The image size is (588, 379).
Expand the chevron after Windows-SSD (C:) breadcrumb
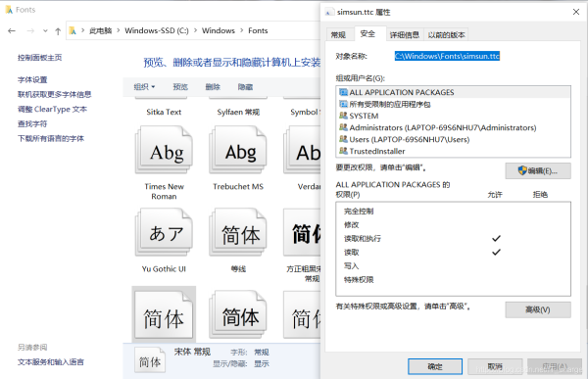[x=195, y=30]
